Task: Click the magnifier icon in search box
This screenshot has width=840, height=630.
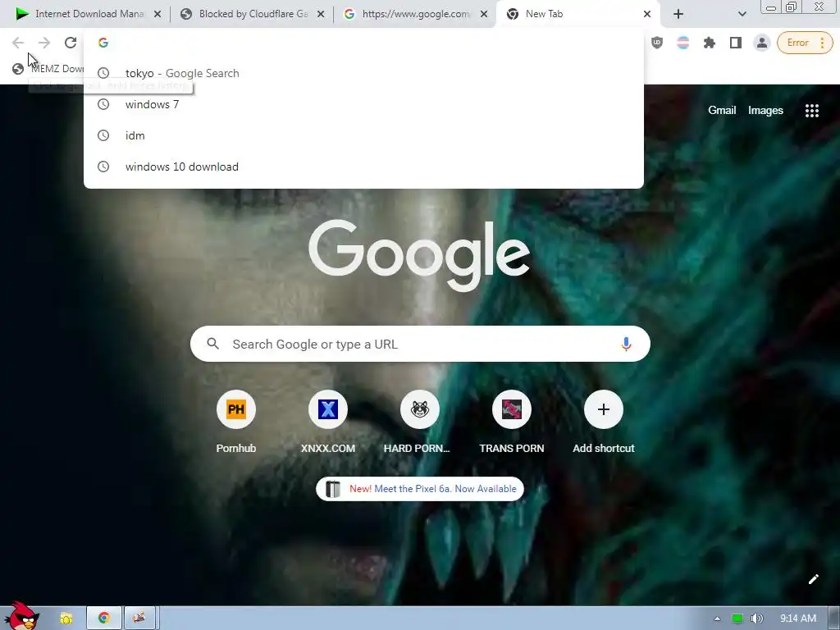Action: 212,344
